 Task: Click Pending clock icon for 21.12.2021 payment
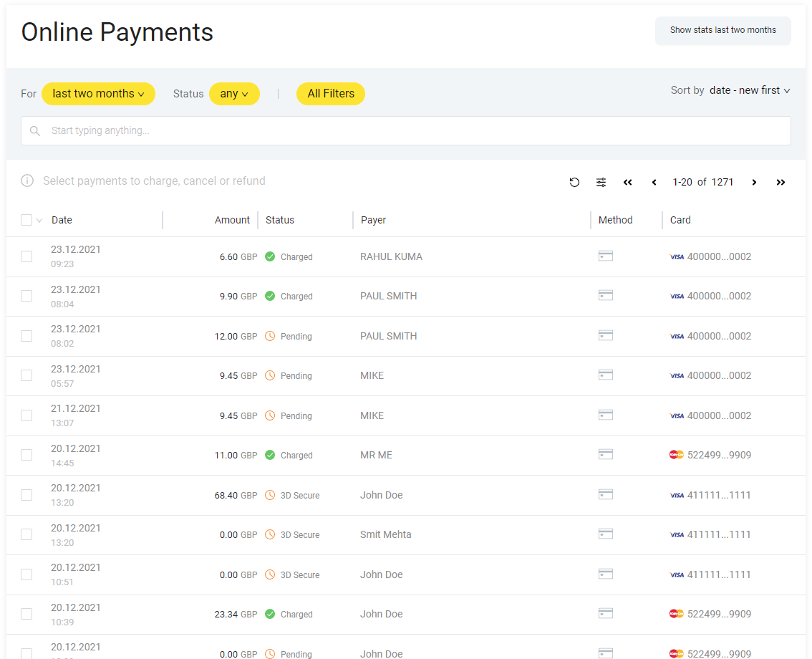270,415
